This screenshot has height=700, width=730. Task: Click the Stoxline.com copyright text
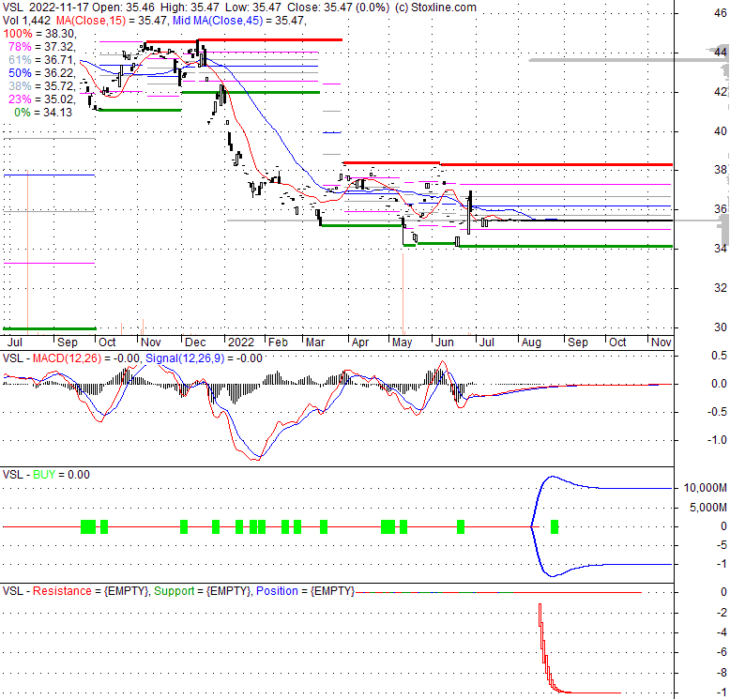point(435,8)
